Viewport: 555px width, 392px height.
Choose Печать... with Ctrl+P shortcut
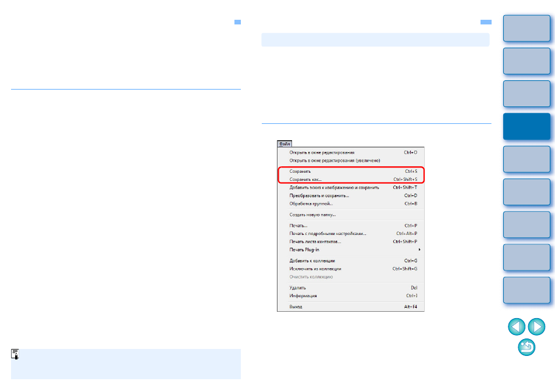click(350, 226)
